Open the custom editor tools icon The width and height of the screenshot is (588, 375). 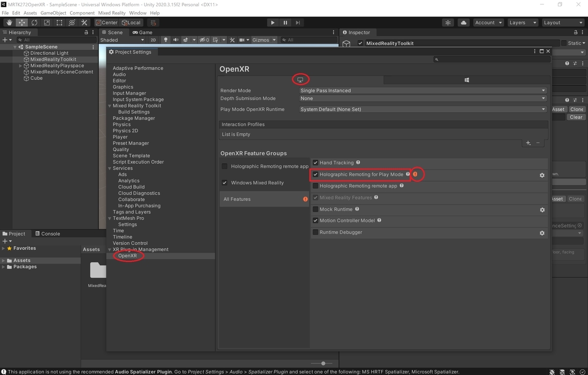(84, 23)
